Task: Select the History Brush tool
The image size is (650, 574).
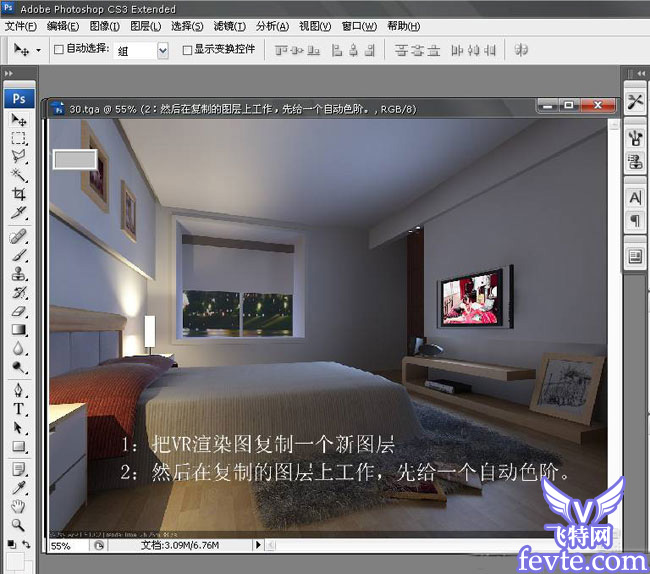Action: [18, 292]
